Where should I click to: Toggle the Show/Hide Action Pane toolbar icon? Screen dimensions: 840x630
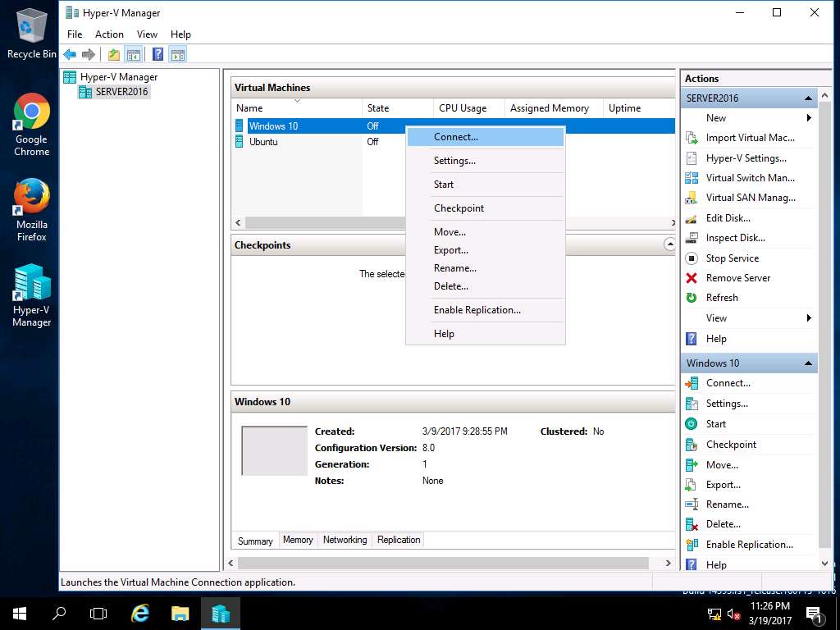click(x=178, y=54)
